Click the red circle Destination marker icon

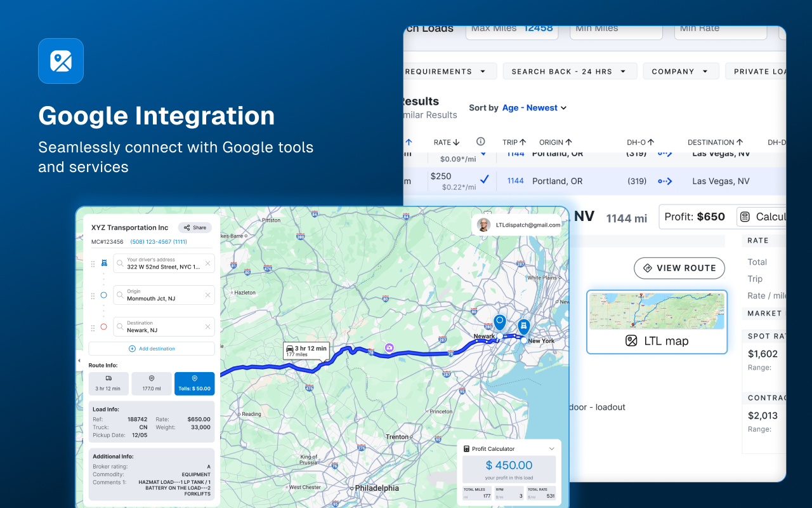(x=104, y=327)
